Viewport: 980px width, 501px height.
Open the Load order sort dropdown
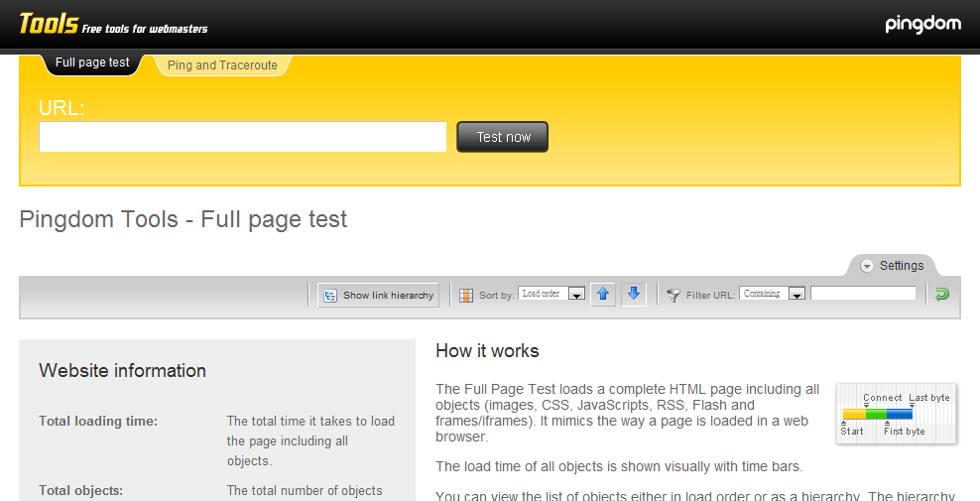coord(551,294)
